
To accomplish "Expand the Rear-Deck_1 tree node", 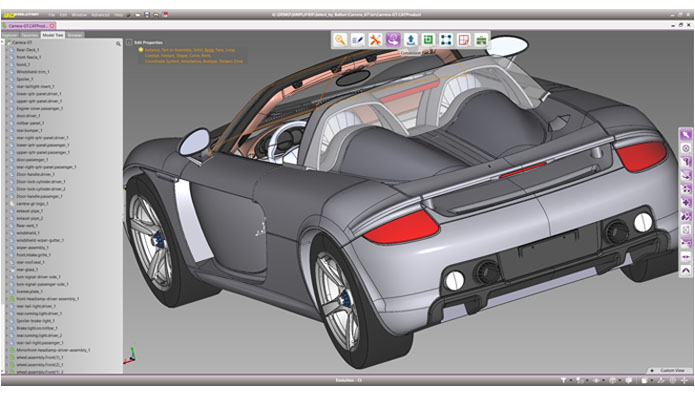I will pos(7,50).
